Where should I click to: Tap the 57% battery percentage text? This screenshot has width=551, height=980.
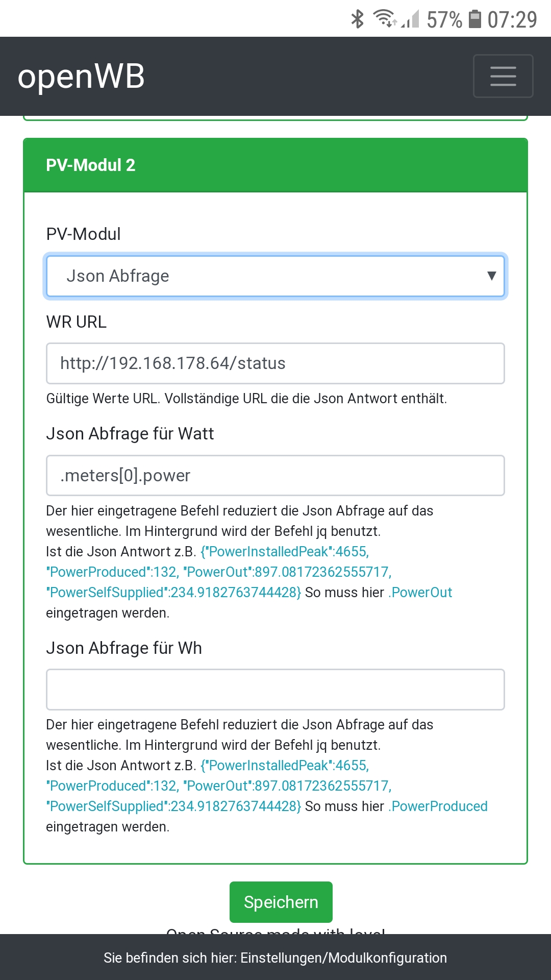click(444, 20)
